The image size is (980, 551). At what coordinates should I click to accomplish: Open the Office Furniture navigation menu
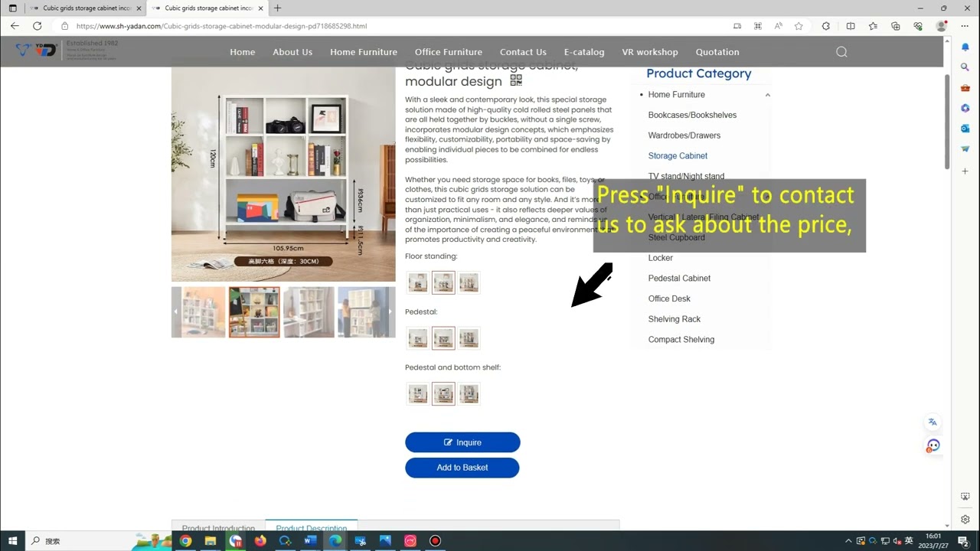[x=449, y=52]
